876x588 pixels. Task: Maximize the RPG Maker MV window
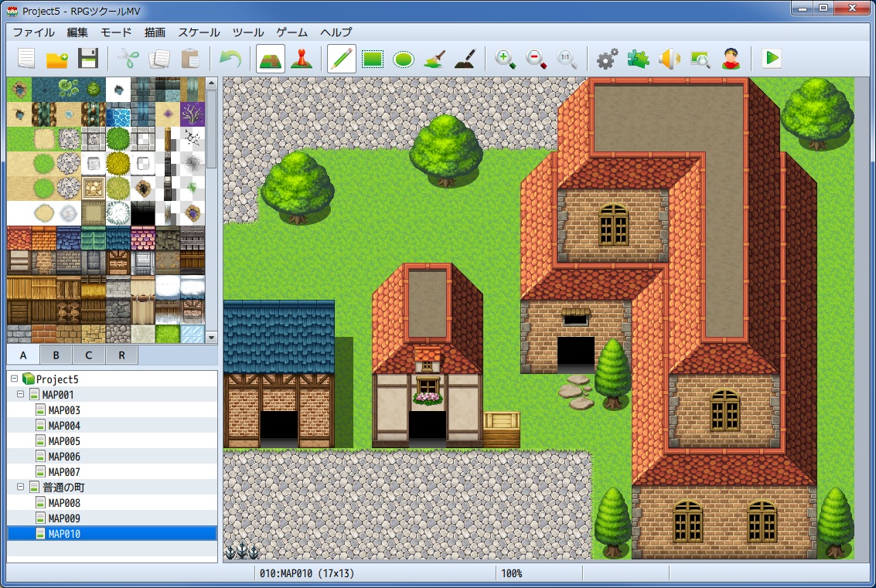(x=823, y=8)
